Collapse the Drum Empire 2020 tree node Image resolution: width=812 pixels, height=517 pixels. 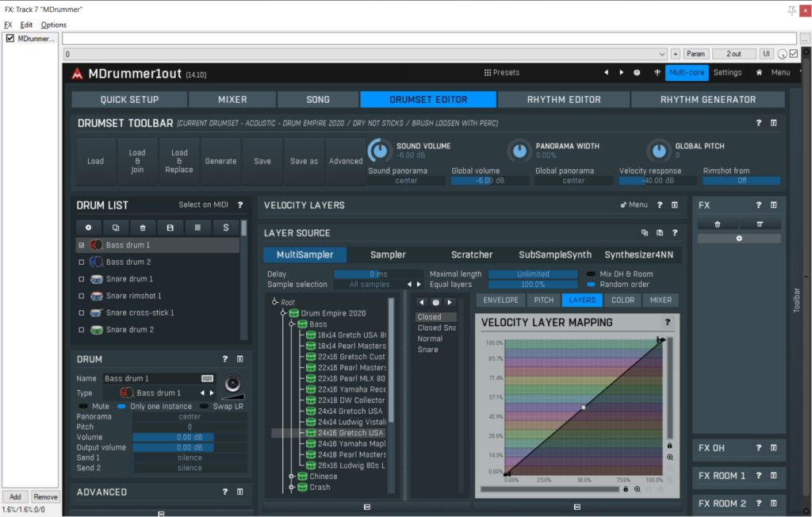pyautogui.click(x=283, y=313)
